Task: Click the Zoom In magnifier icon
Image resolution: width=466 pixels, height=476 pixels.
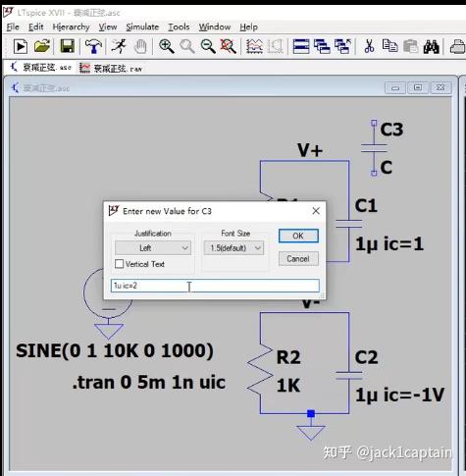Action: pyautogui.click(x=166, y=46)
